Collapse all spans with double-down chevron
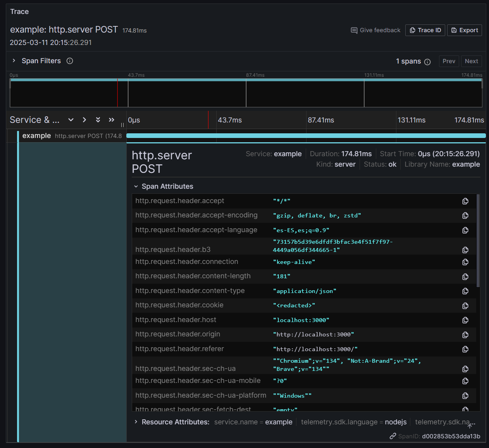This screenshot has width=489, height=448. [x=98, y=120]
